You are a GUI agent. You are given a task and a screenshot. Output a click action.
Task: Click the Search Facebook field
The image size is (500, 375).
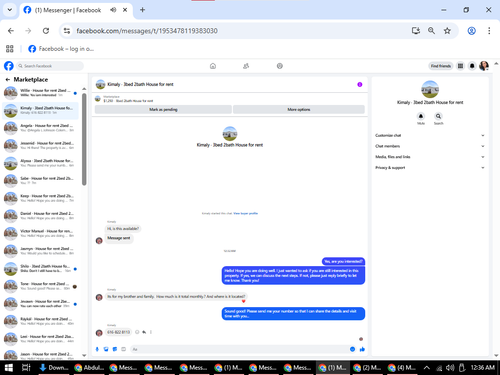click(50, 66)
